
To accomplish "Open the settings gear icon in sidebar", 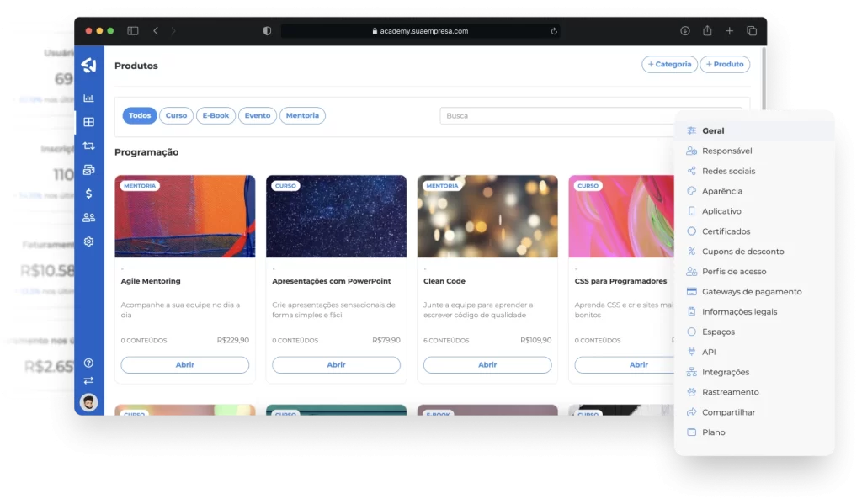I will pos(88,241).
